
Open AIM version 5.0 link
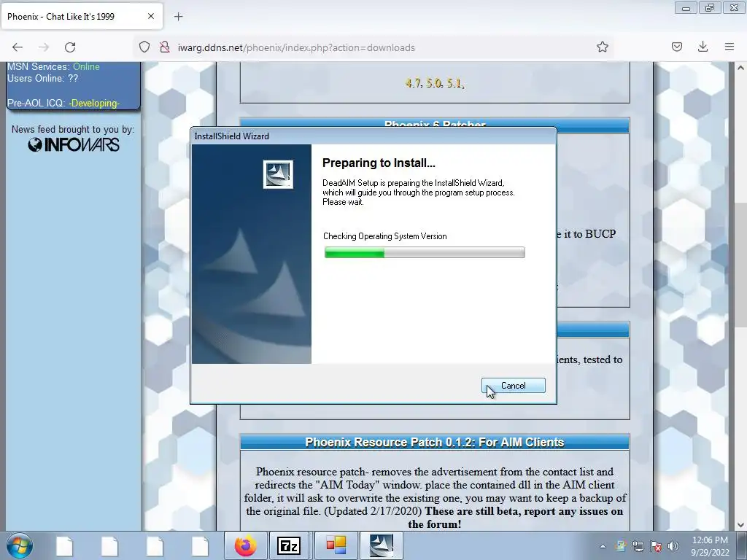[x=434, y=83]
